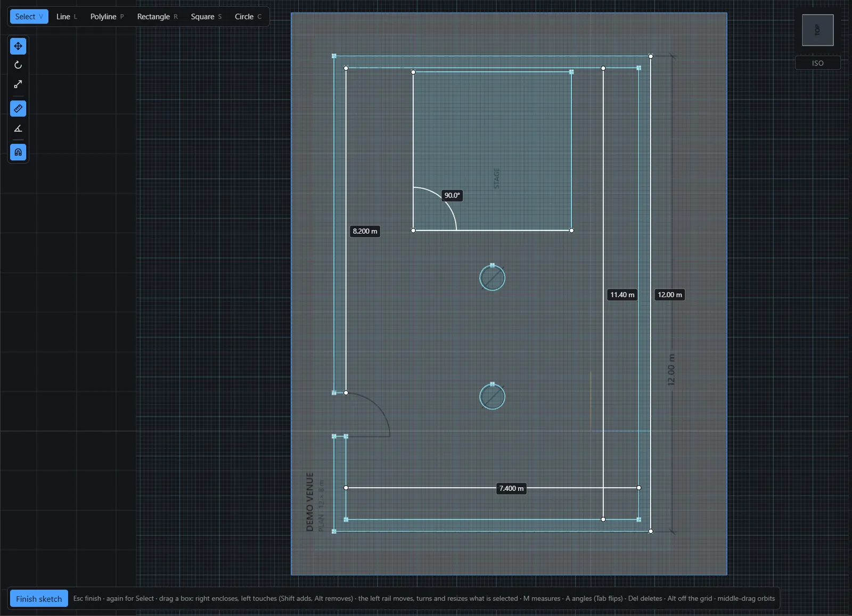
Task: Click the 11.40 m dimension label
Action: pos(622,294)
